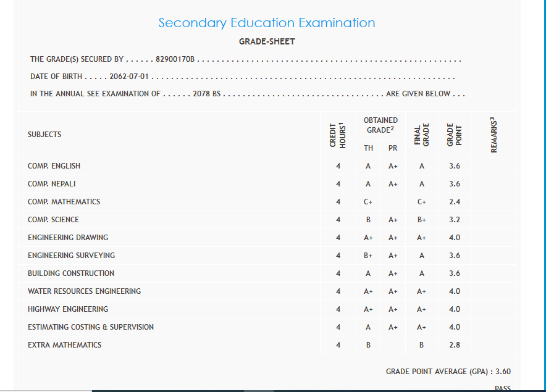Click the Grade Point Average 3.60 text

pyautogui.click(x=448, y=372)
